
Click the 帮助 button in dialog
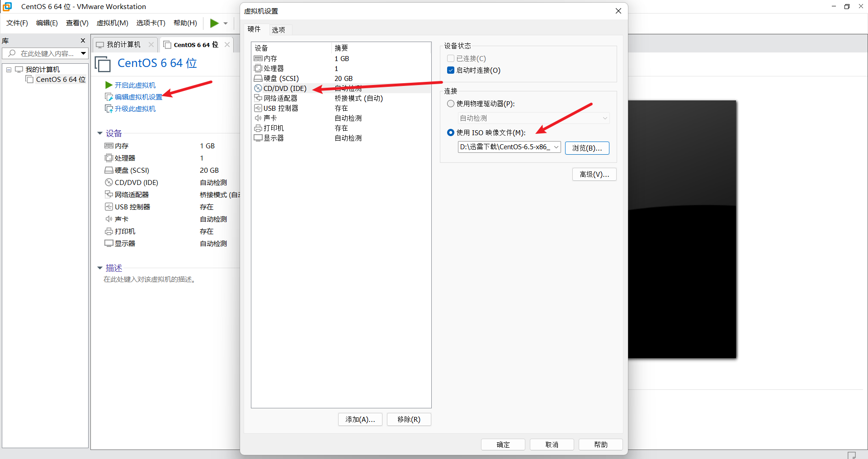point(600,445)
